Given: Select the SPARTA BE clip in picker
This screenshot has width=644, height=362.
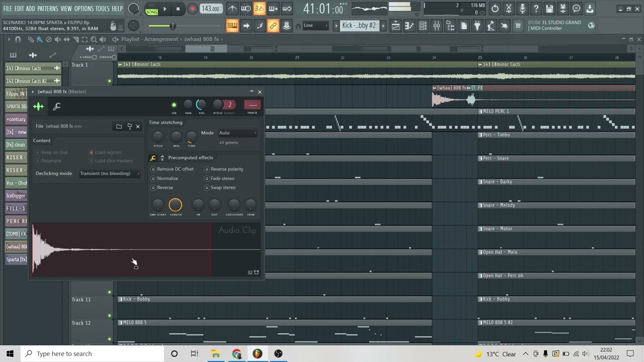Looking at the screenshot, I should pos(17,107).
